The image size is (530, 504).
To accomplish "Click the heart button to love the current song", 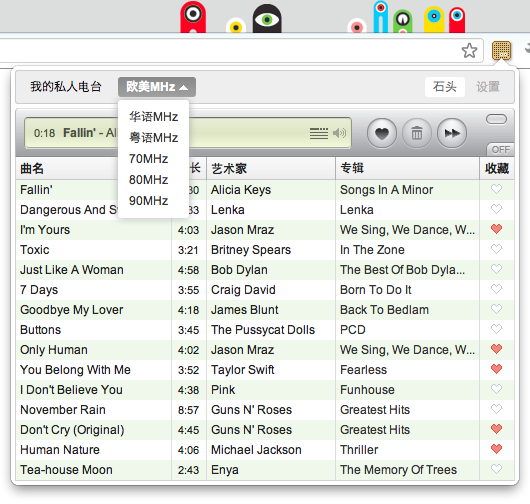I will pyautogui.click(x=382, y=133).
